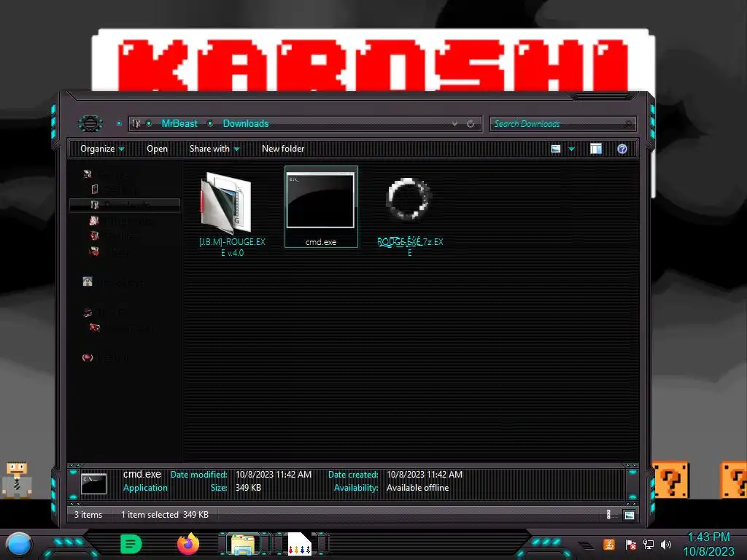Open the Start orb button
This screenshot has width=747, height=560.
click(18, 544)
